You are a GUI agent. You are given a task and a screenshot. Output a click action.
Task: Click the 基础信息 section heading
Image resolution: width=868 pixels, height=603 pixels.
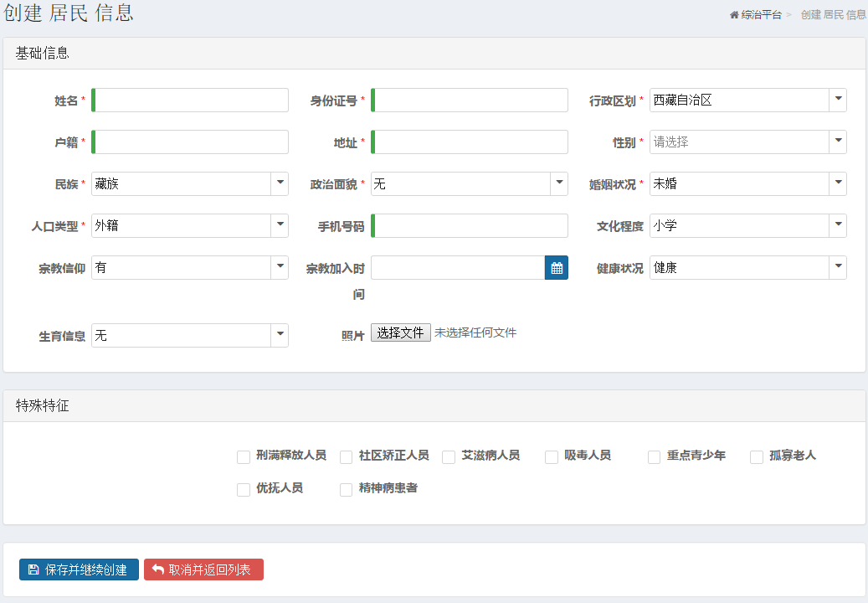pos(42,53)
